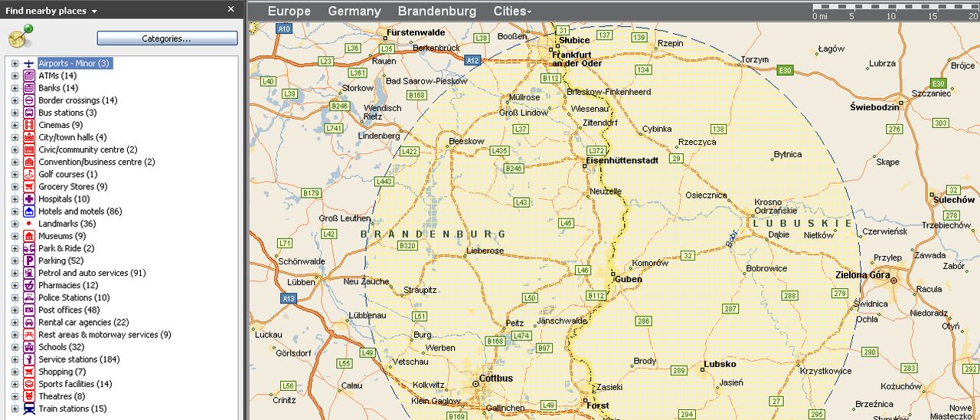
Task: Expand the Airports - Minor node
Action: pos(15,64)
